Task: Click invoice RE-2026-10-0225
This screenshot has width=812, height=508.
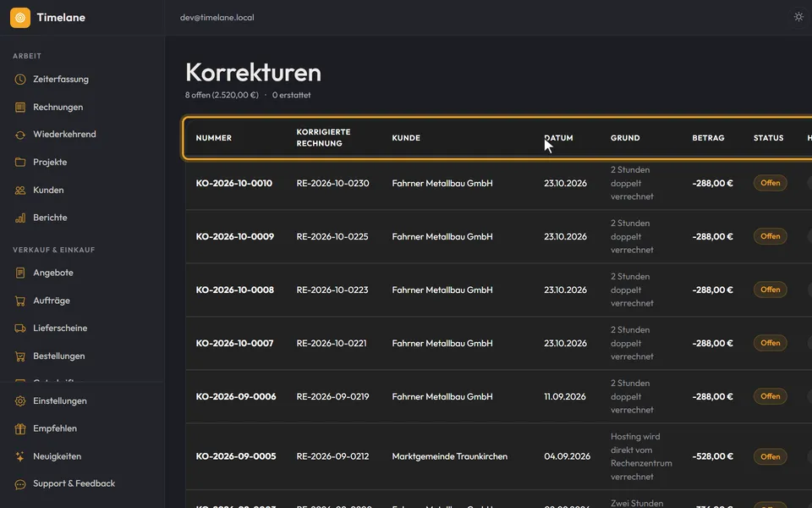Action: tap(332, 237)
